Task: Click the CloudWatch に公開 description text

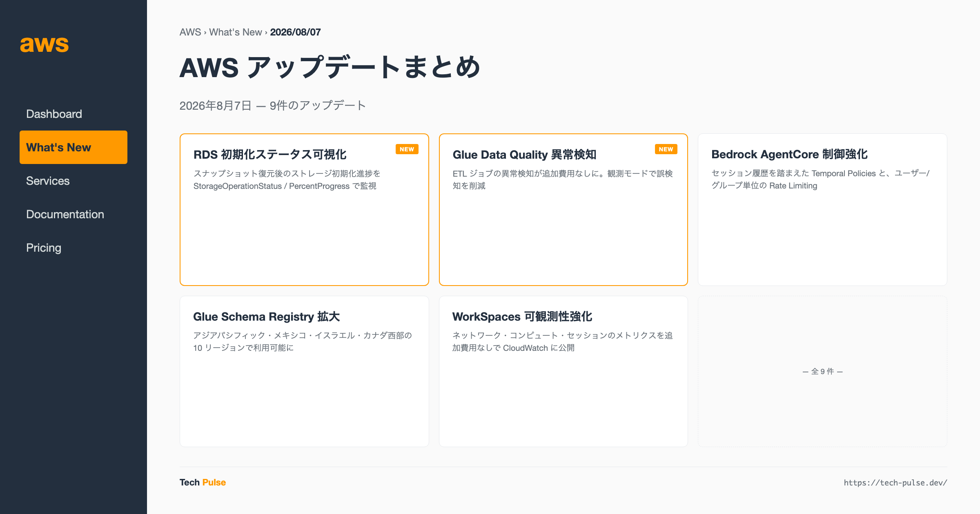Action: 562,341
